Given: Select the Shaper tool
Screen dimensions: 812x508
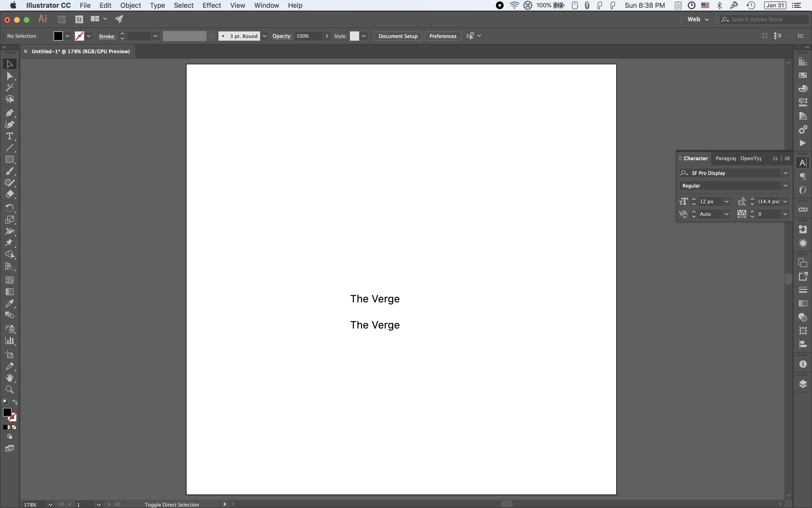Looking at the screenshot, I should (9, 183).
